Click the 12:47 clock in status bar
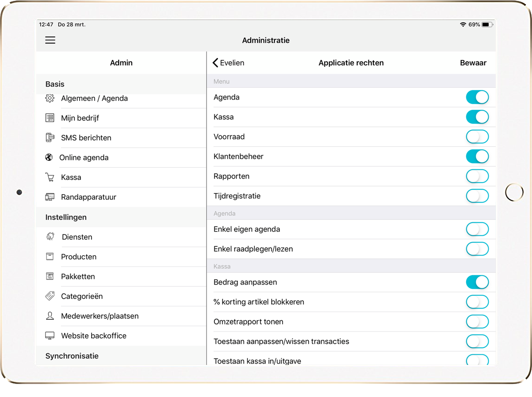Screen dimensions: 532x397 click(x=46, y=25)
